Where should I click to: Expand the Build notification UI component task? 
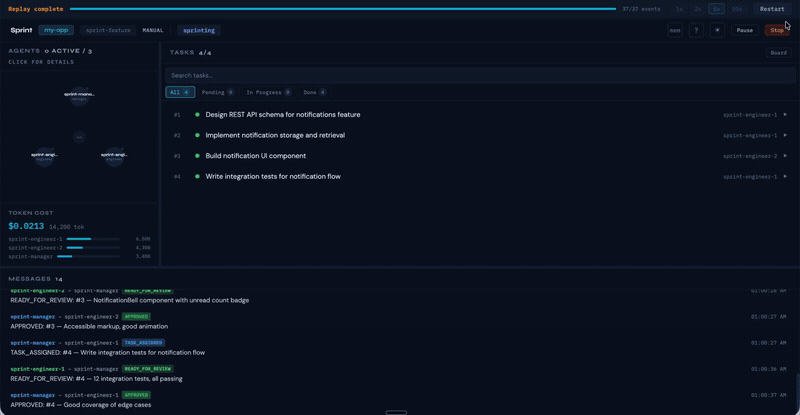pos(785,156)
